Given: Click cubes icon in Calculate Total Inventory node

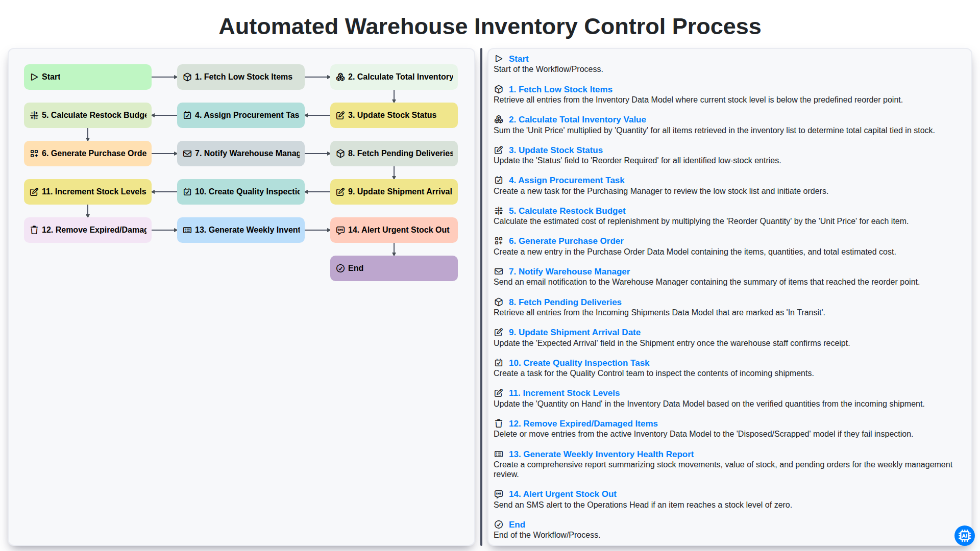Looking at the screenshot, I should coord(340,77).
